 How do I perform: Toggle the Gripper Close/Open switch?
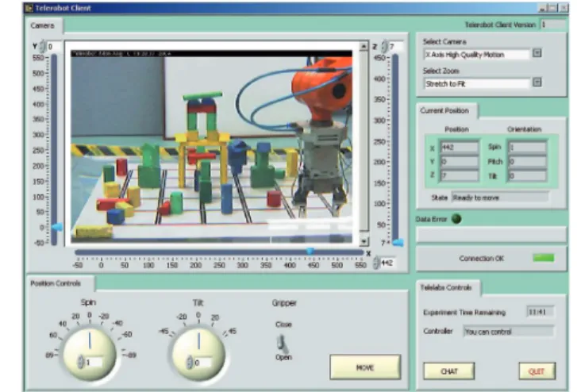click(x=283, y=343)
